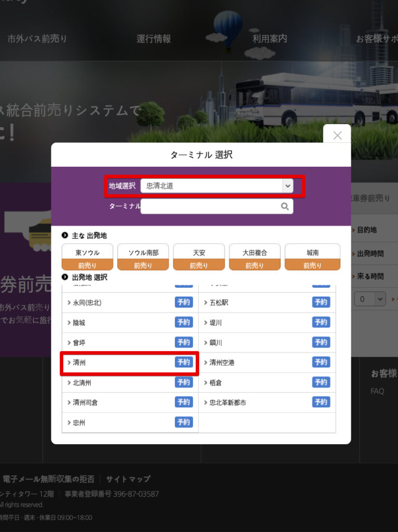Image resolution: width=398 pixels, height=532 pixels.
Task: Close the terminal selection dialog
Action: coord(337,135)
